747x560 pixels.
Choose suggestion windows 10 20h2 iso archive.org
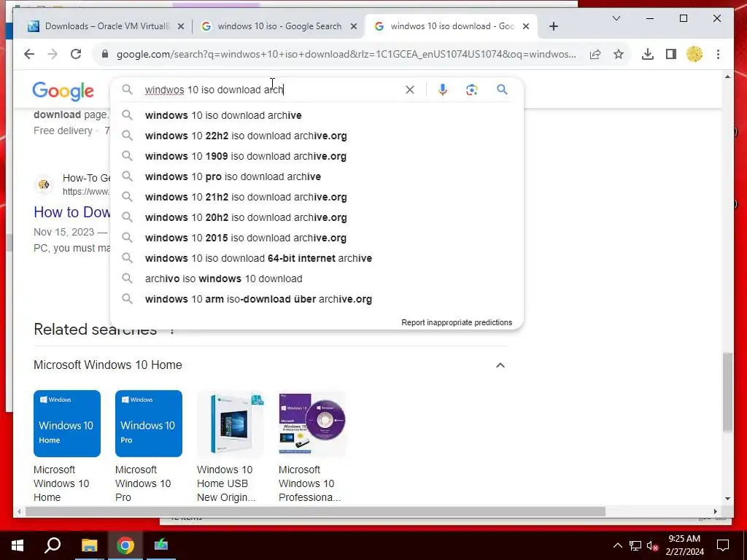[x=317, y=217]
